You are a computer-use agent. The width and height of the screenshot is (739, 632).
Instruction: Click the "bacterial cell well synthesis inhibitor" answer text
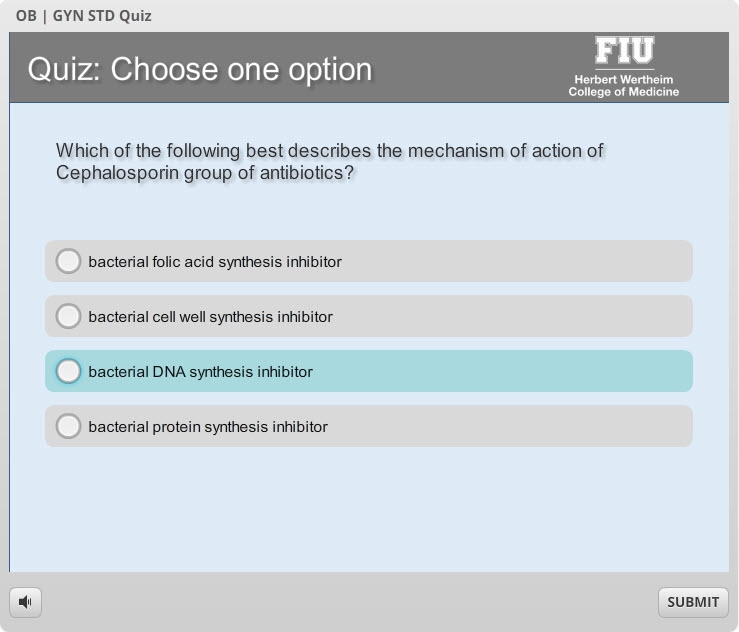point(210,317)
